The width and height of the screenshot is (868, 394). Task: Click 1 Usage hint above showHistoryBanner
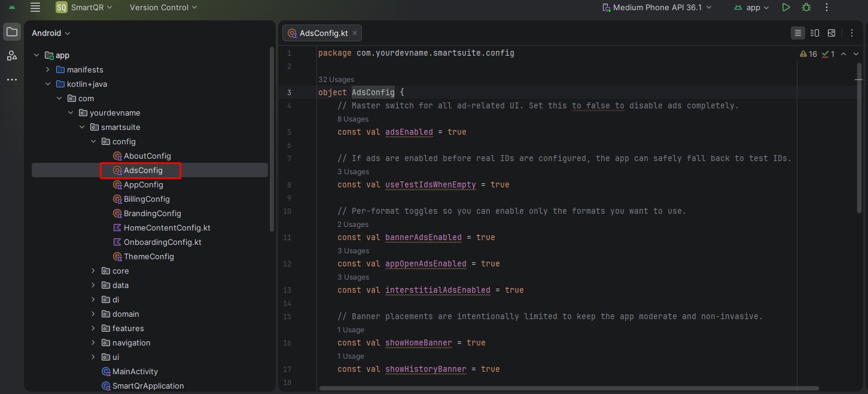tap(351, 356)
